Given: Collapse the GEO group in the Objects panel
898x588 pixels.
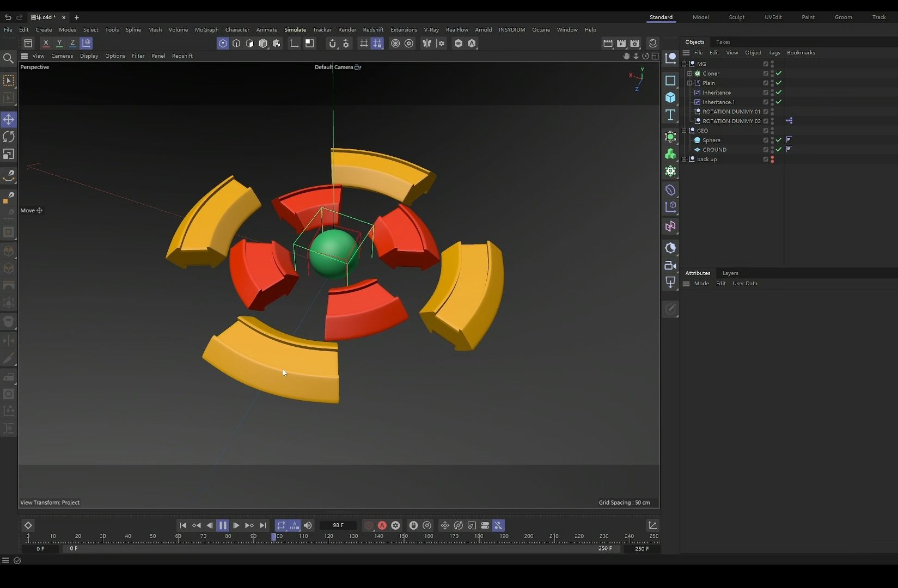Looking at the screenshot, I should (x=684, y=131).
